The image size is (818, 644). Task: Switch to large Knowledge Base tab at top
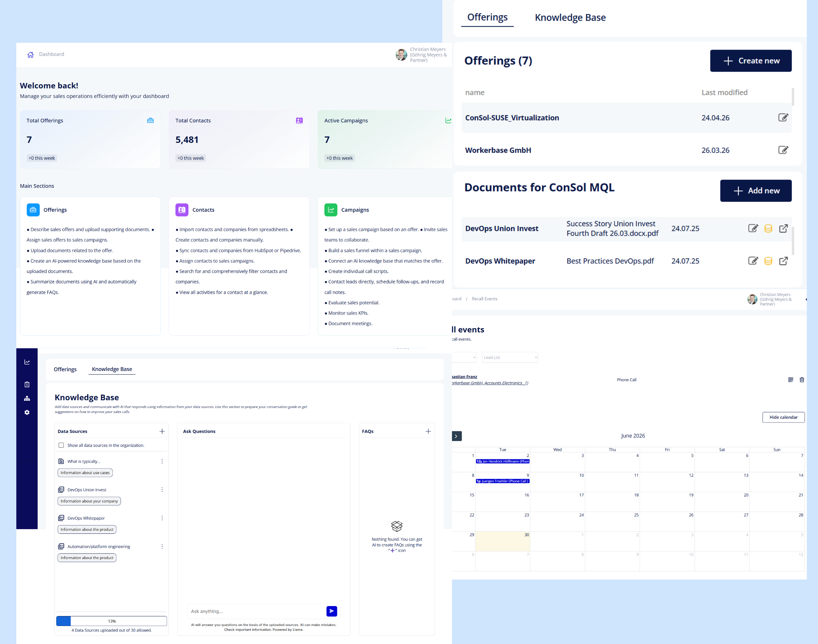click(x=570, y=18)
